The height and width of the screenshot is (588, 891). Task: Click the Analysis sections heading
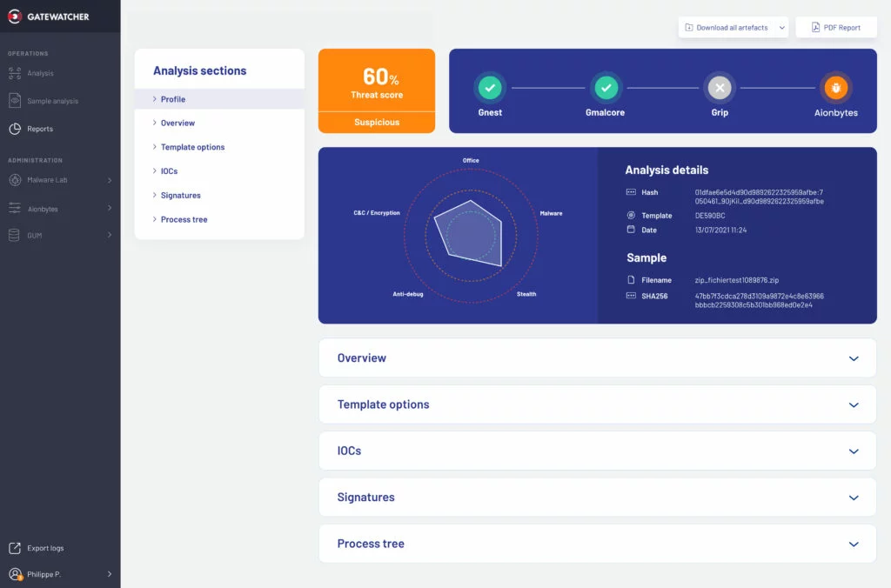tap(199, 70)
